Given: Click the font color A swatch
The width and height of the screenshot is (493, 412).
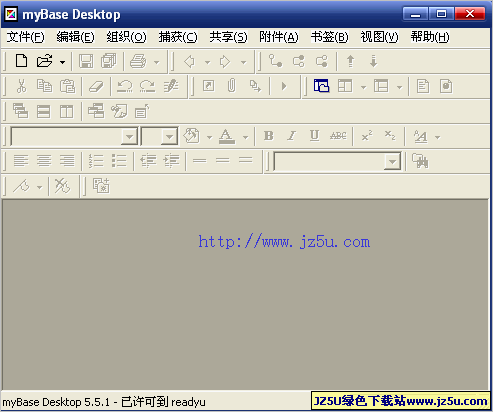Looking at the screenshot, I should [227, 136].
